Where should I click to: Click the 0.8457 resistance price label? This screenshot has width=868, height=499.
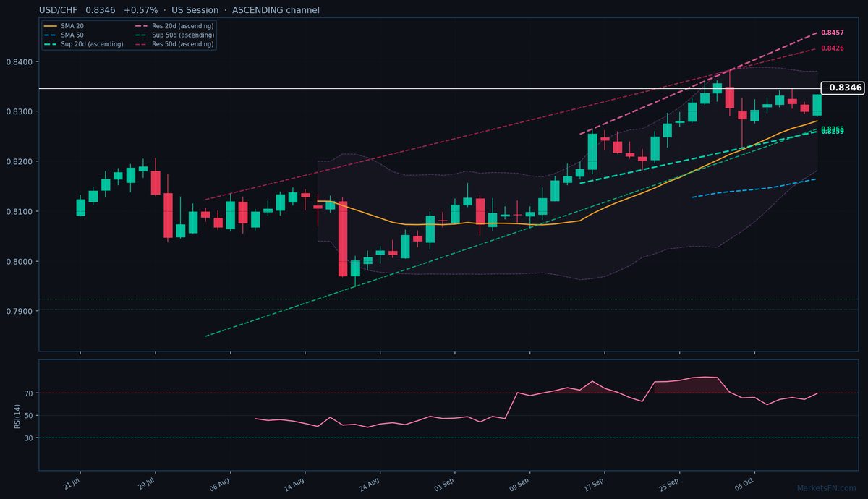pos(832,33)
